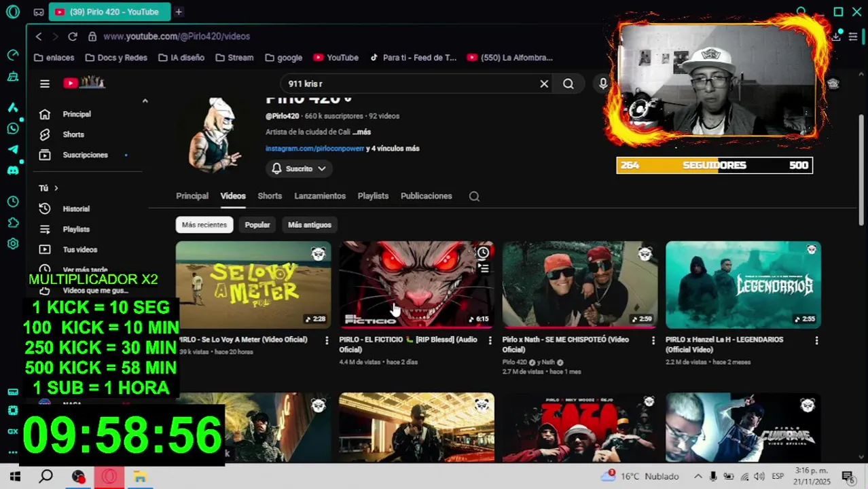Open the Playlists channel tab
Image resolution: width=868 pixels, height=489 pixels.
click(x=373, y=196)
